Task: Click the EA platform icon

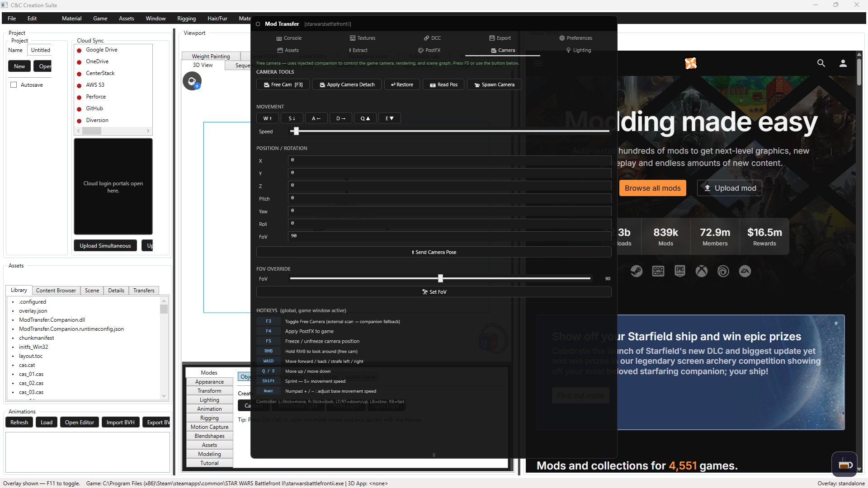Action: tap(745, 271)
